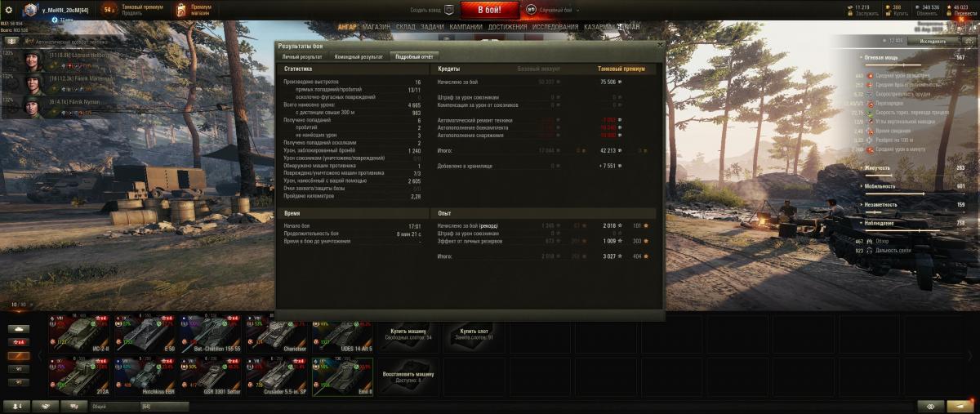Toggle the tank type carousel filter
980x414 pixels.
click(x=18, y=328)
